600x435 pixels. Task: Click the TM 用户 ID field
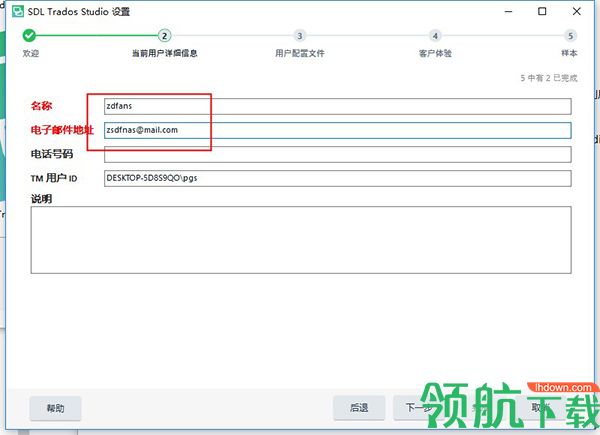tap(338, 178)
